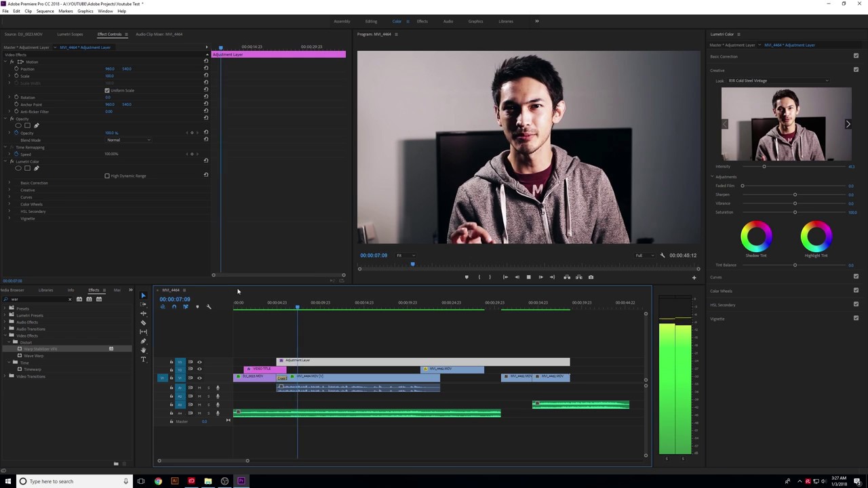Select the Type tool
The image size is (868, 488).
pos(143,359)
